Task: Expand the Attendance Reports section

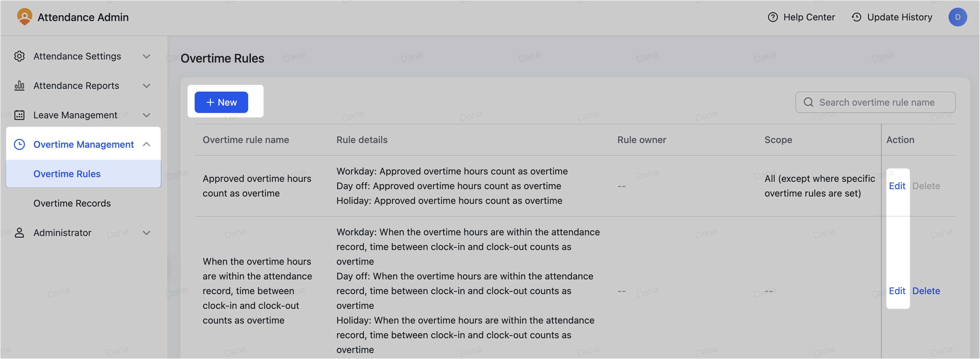Action: point(147,86)
